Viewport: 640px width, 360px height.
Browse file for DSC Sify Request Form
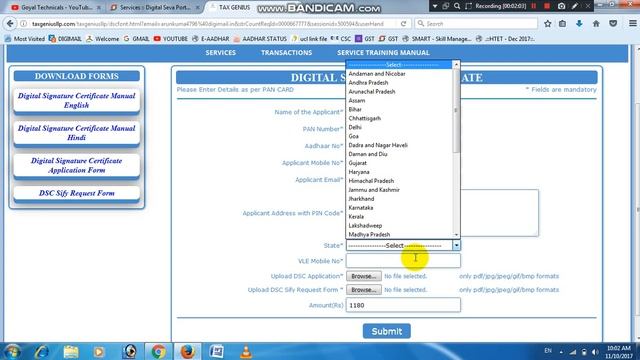(x=364, y=290)
